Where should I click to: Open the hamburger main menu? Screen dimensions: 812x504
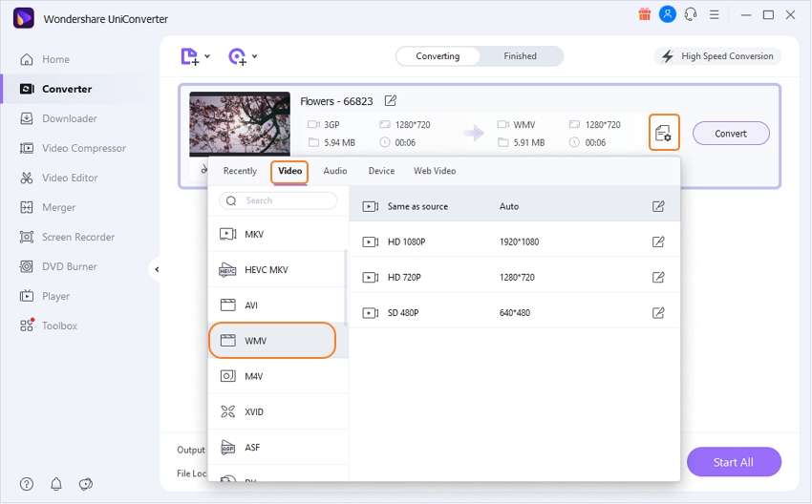(715, 15)
